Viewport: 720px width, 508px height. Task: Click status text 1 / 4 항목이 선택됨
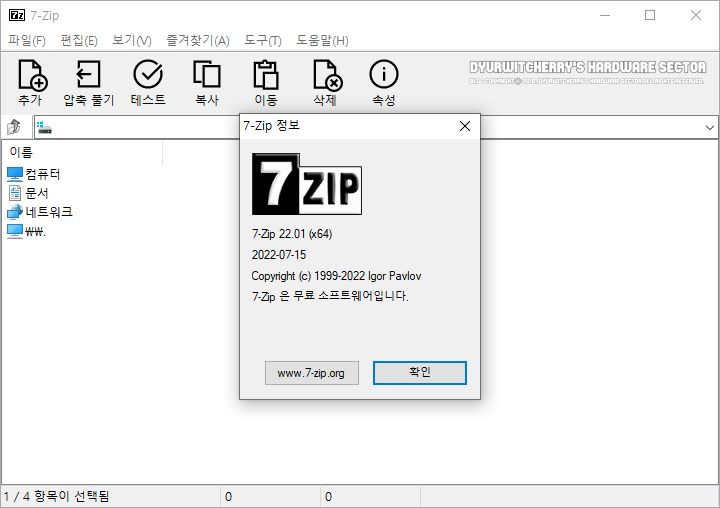pos(57,497)
